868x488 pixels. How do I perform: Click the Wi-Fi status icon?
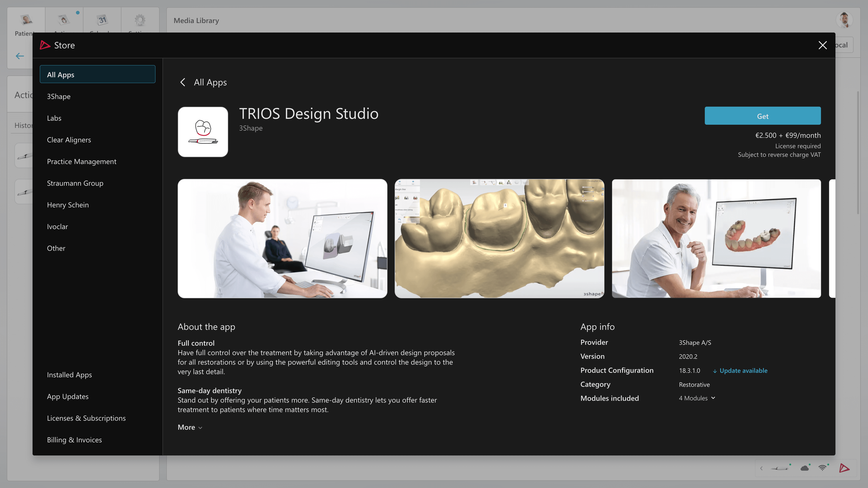(823, 468)
